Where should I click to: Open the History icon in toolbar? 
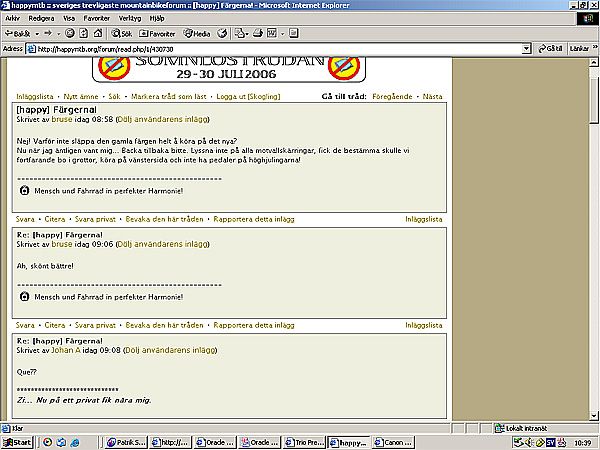click(x=222, y=34)
